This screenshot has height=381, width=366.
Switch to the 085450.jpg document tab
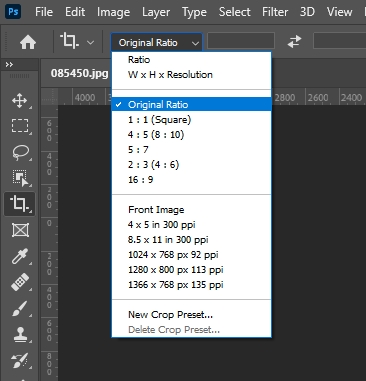pyautogui.click(x=79, y=73)
